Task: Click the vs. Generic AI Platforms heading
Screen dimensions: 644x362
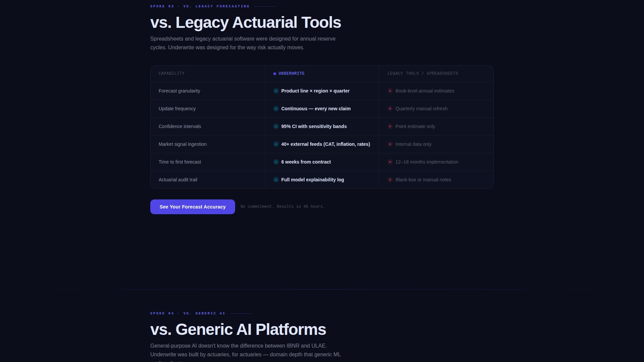Action: click(238, 329)
